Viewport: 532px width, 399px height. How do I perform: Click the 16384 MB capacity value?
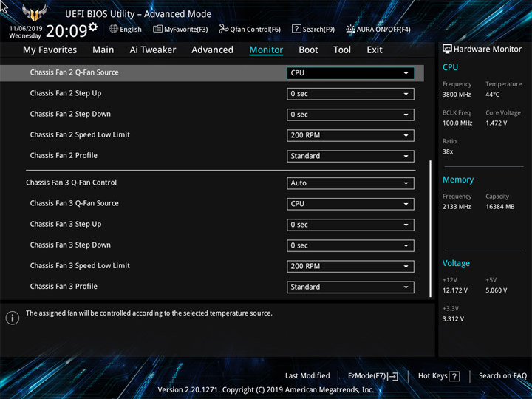pyautogui.click(x=500, y=207)
